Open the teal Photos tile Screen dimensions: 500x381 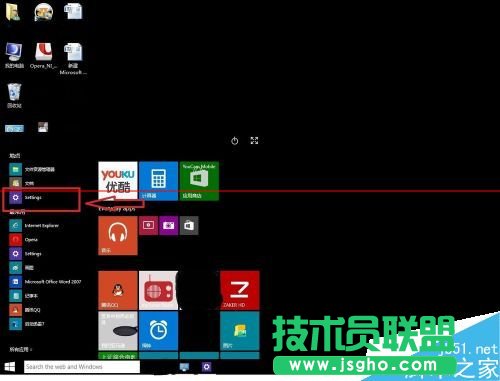click(x=240, y=331)
